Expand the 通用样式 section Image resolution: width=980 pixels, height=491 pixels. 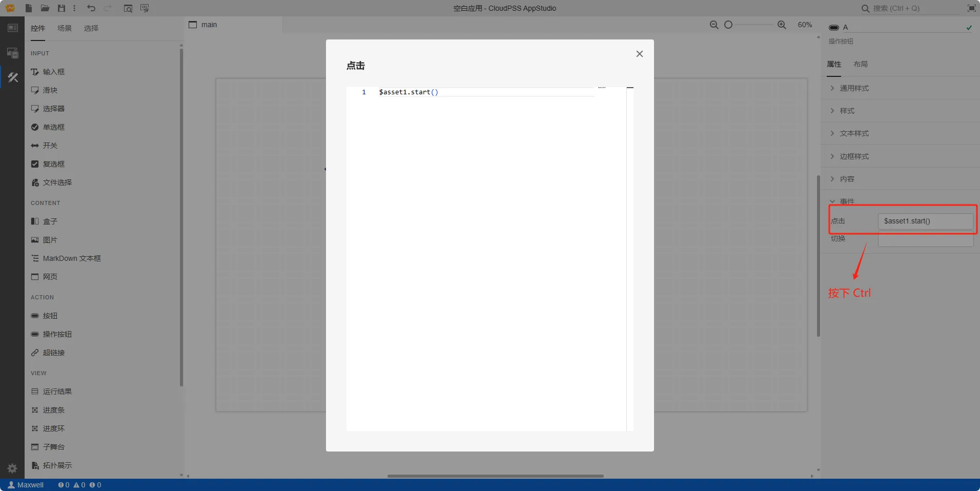point(901,88)
